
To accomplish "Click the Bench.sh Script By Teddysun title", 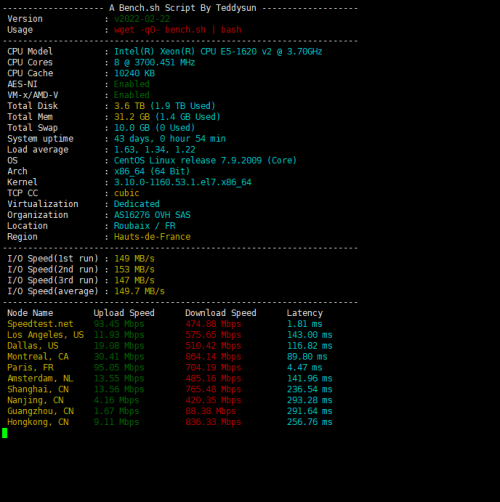I will tap(183, 8).
